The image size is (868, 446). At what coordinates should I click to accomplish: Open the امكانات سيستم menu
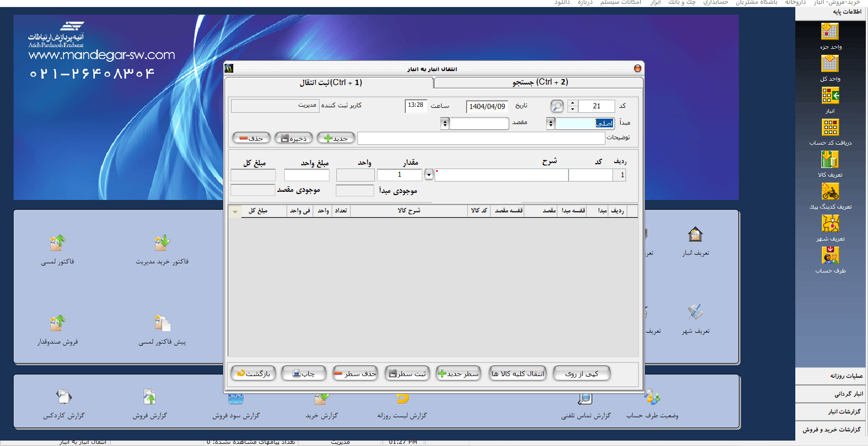point(621,3)
